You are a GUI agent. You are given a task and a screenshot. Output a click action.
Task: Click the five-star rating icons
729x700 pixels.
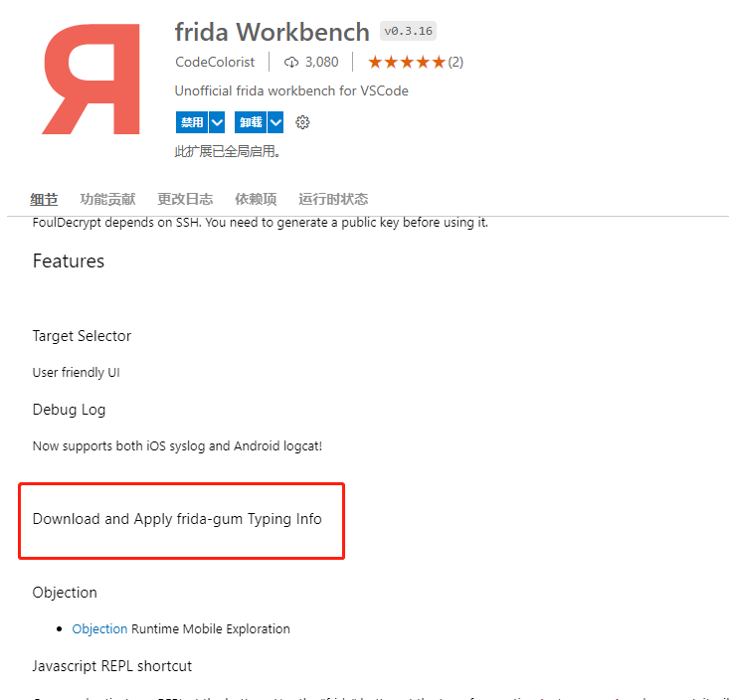point(406,62)
